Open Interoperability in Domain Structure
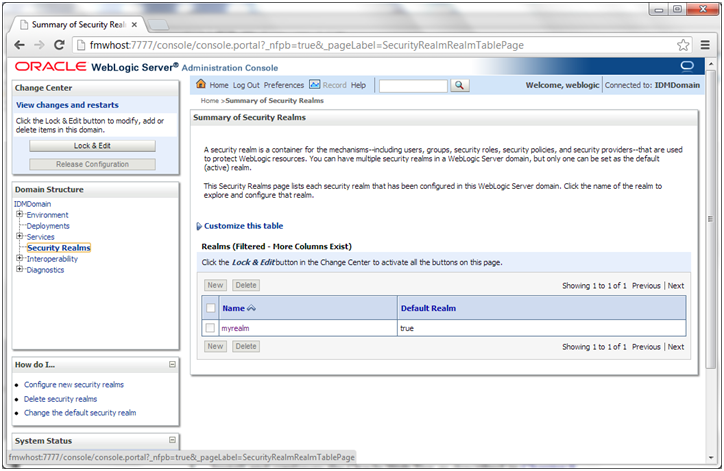The image size is (724, 471). [x=52, y=259]
